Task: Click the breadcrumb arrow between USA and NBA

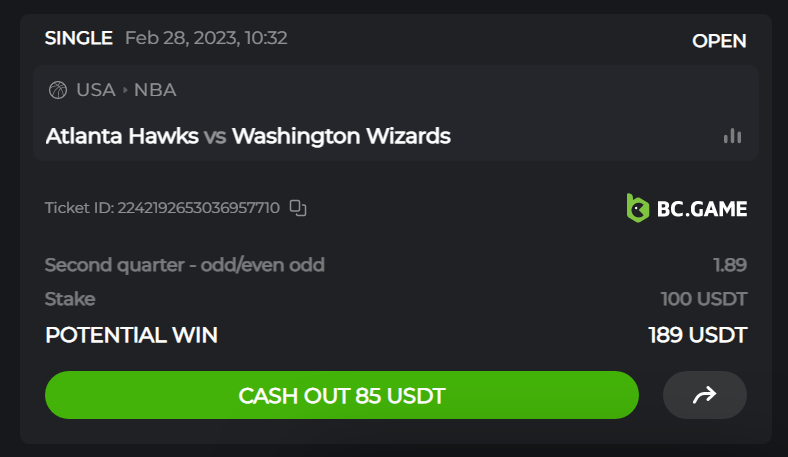Action: tap(125, 90)
